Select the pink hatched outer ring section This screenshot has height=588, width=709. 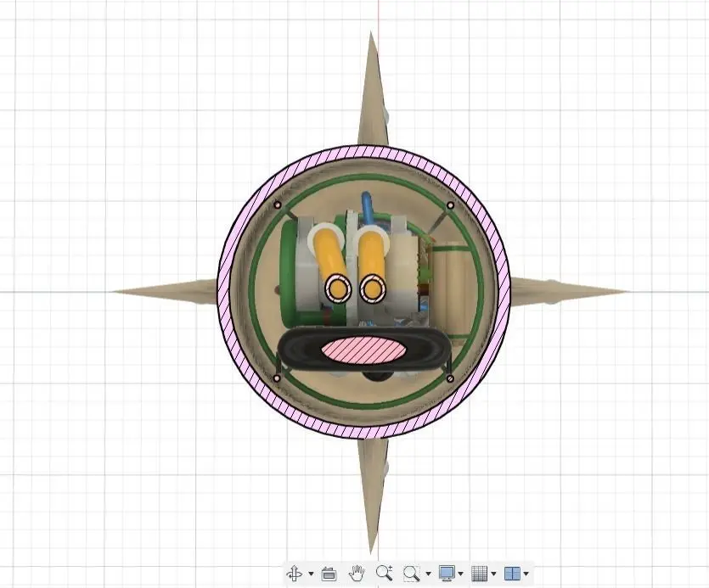coord(224,292)
